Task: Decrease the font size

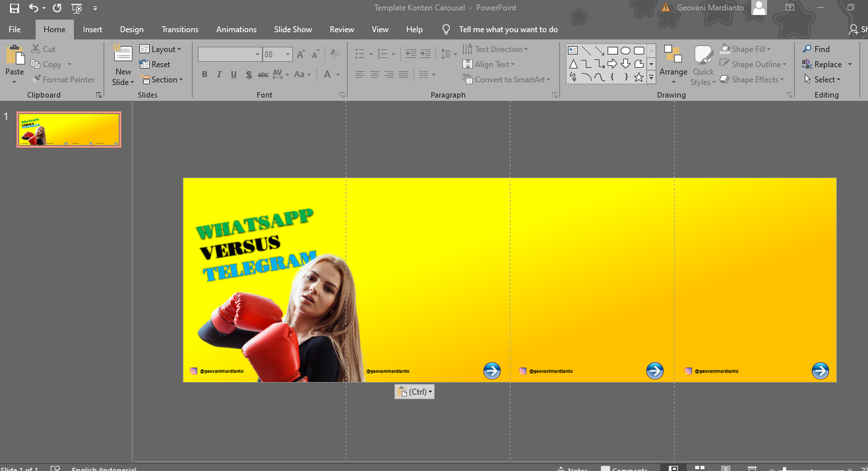Action: click(x=315, y=54)
